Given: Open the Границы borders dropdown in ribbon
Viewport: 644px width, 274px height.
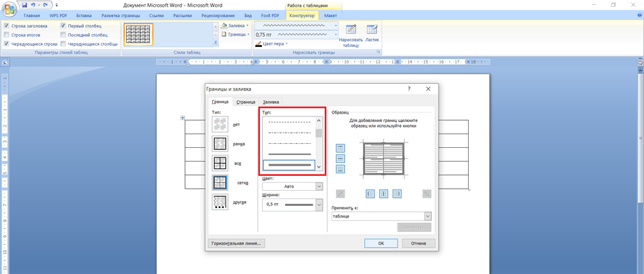Looking at the screenshot, I should pos(235,35).
